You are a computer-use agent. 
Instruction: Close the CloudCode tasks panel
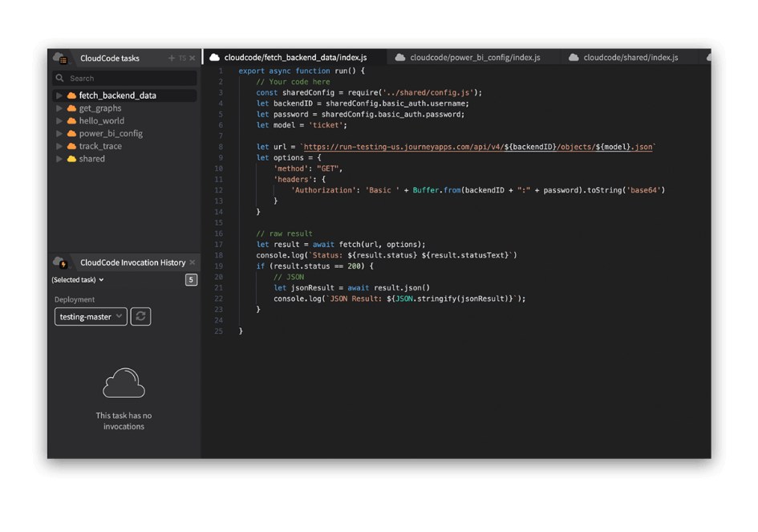tap(193, 58)
